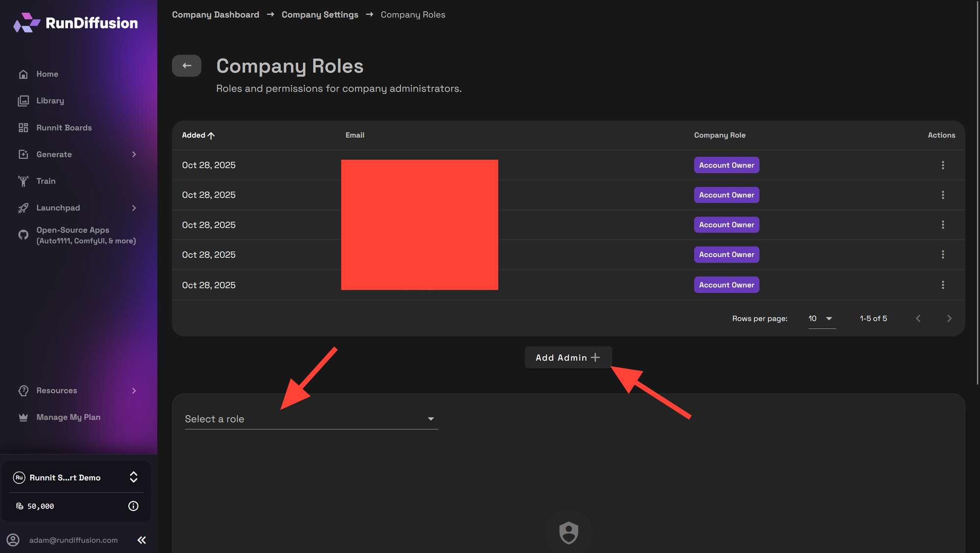The image size is (980, 553).
Task: Open the Select a role dropdown
Action: point(311,419)
